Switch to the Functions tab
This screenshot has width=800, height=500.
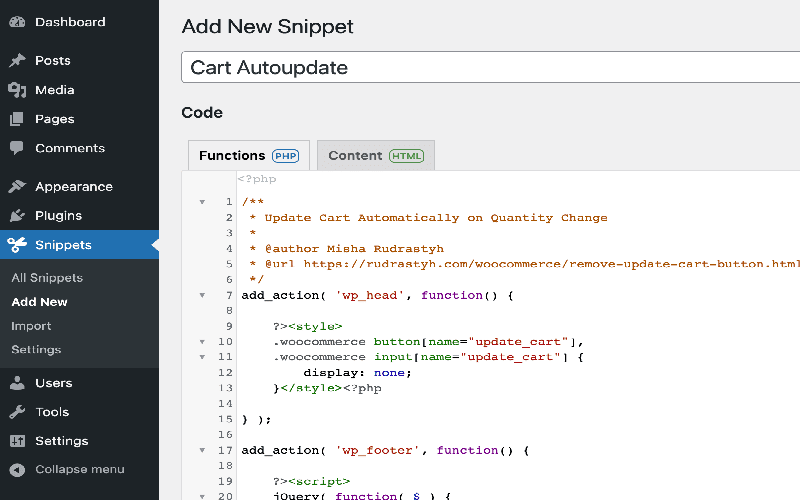249,156
